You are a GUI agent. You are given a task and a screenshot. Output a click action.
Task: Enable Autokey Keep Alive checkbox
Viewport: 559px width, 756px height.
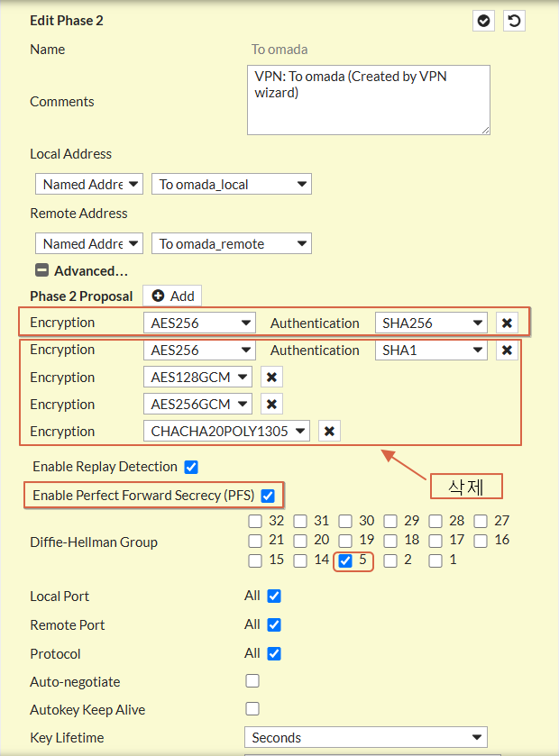pos(252,709)
